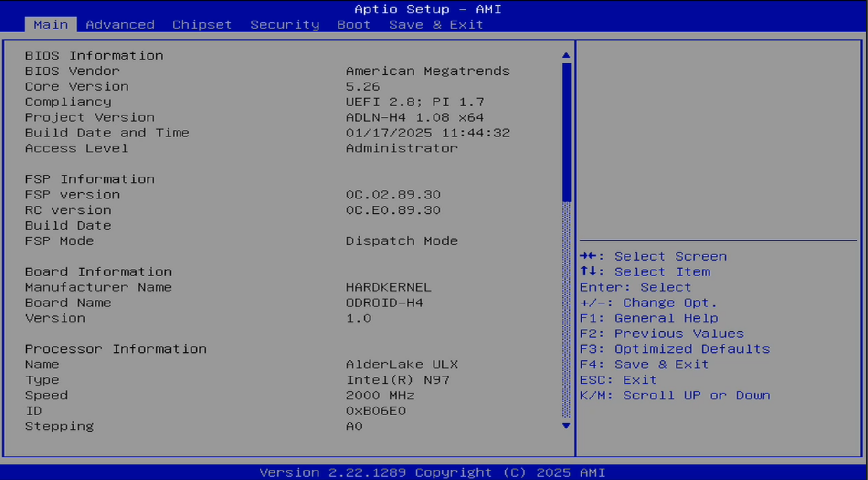Click the lower scrollbar track area

tap(566, 310)
